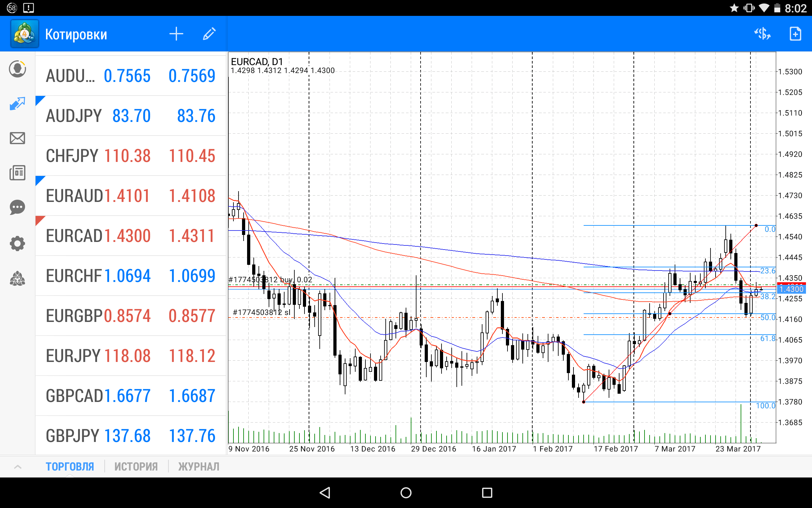
Task: Select the EURCHF quote row
Action: (x=131, y=276)
